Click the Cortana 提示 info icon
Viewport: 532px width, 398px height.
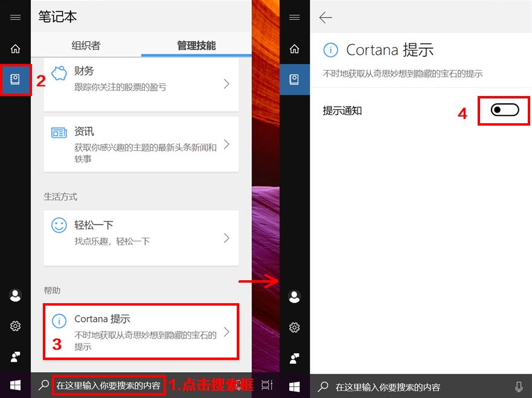pyautogui.click(x=59, y=319)
